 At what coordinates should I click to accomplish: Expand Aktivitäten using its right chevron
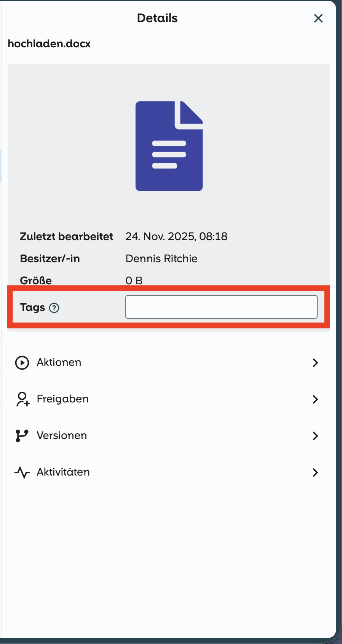(x=315, y=473)
